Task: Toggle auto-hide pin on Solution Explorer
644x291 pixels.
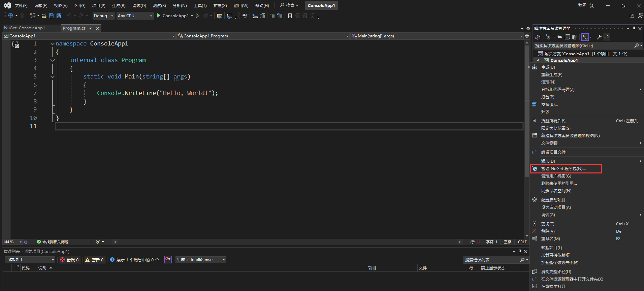Action: pyautogui.click(x=634, y=28)
